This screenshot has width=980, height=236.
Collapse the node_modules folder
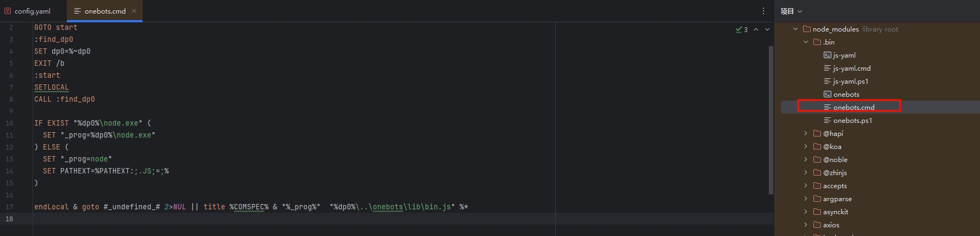click(796, 29)
